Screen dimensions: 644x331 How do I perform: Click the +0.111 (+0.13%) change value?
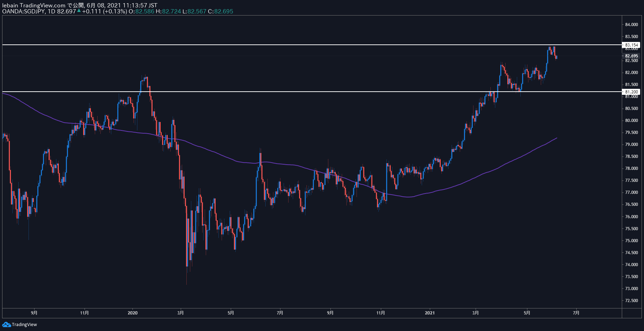coord(104,11)
